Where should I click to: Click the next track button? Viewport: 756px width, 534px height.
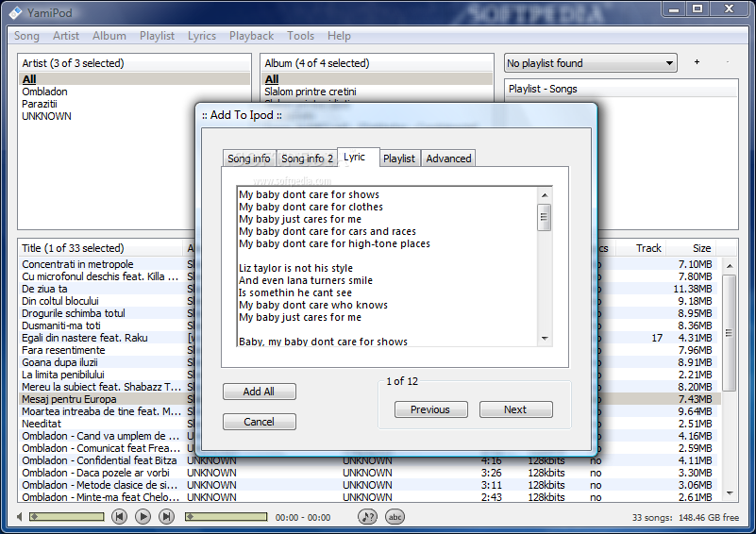click(166, 517)
